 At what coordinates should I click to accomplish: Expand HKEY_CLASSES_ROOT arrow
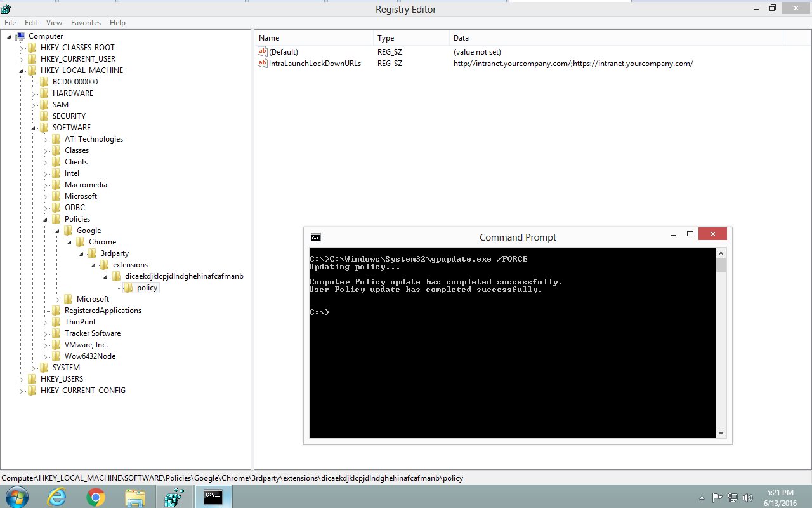(22, 48)
